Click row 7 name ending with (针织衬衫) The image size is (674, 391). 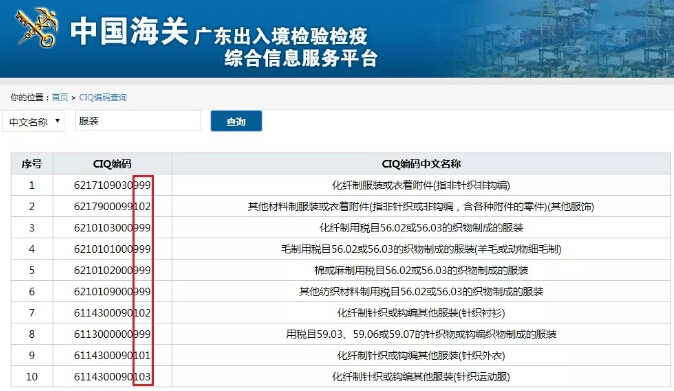[421, 313]
